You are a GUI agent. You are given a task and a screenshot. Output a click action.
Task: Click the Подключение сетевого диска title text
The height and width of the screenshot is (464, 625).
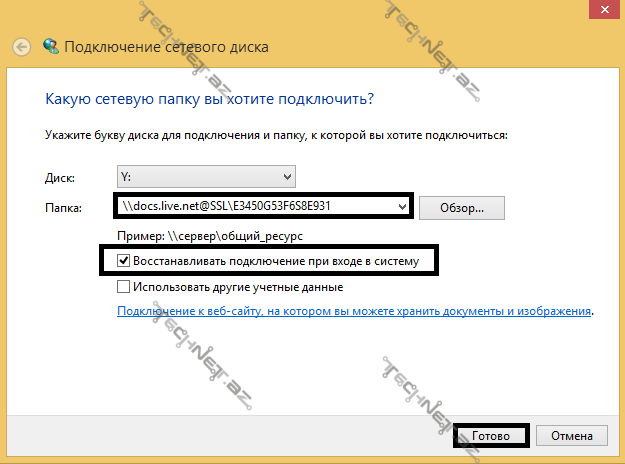coord(166,47)
